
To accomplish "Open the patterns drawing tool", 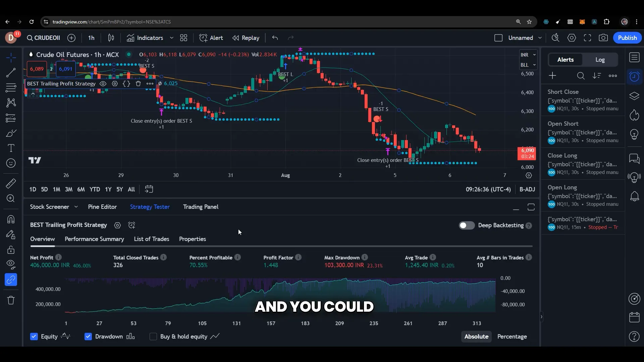I will coord(11,103).
